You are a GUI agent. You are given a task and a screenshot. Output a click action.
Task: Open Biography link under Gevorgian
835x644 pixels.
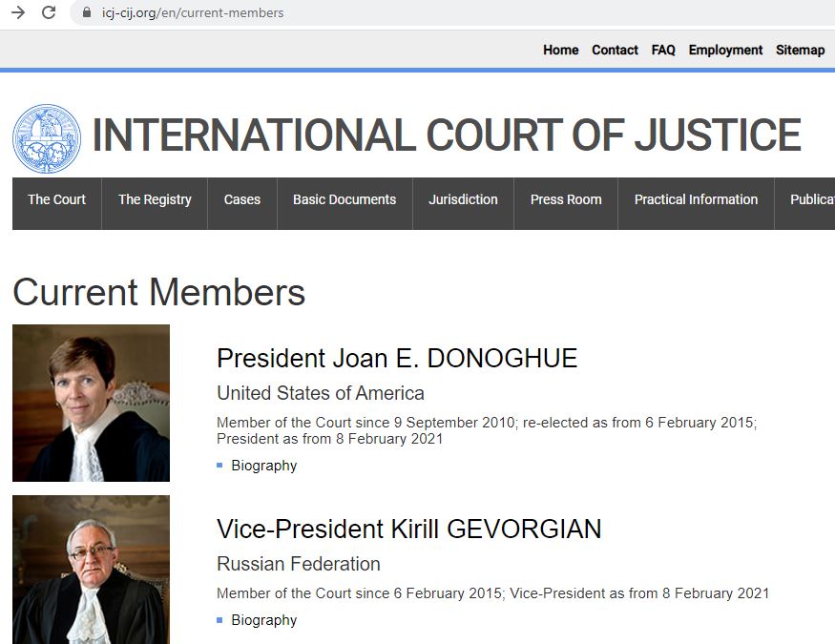(263, 620)
